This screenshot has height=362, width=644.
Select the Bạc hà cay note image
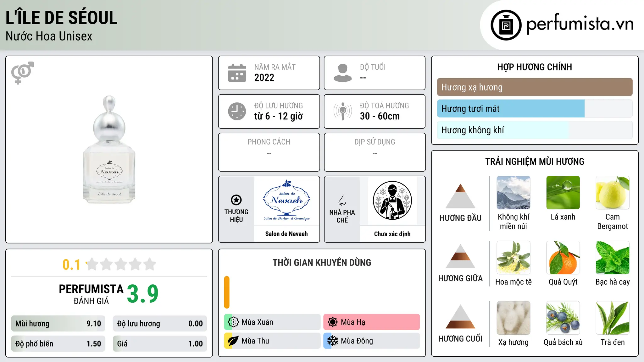click(613, 258)
